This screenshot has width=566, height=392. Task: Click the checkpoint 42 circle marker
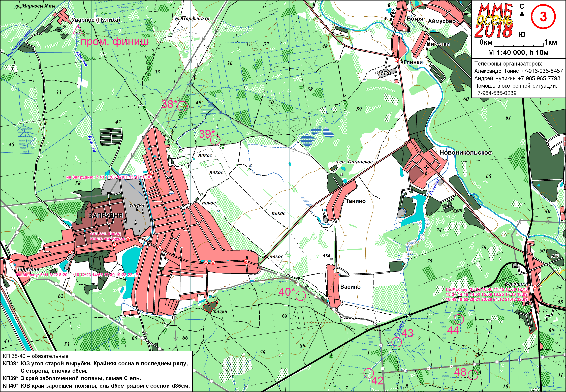pyautogui.click(x=369, y=373)
